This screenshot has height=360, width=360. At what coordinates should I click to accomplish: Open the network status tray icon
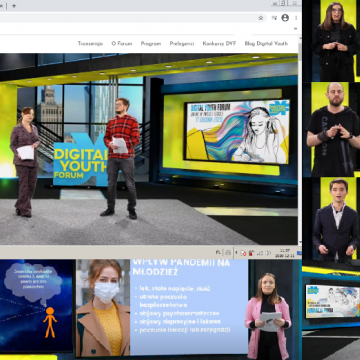point(260,253)
